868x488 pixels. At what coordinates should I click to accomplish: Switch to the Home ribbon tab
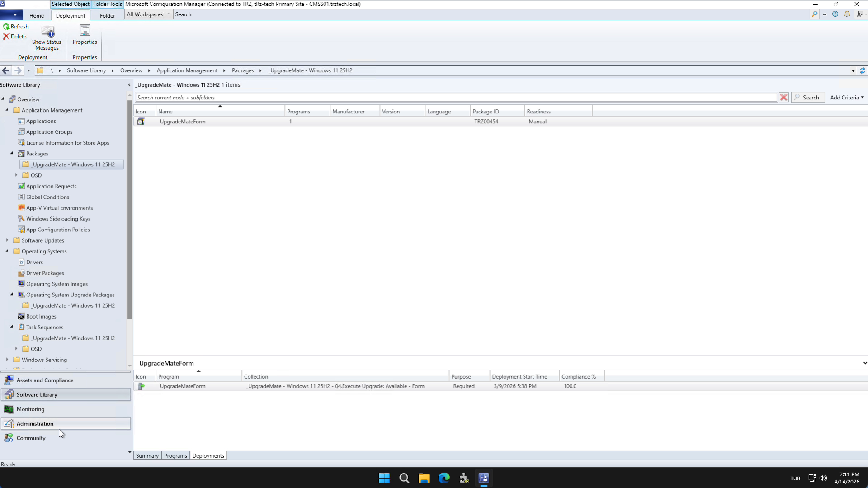(37, 15)
